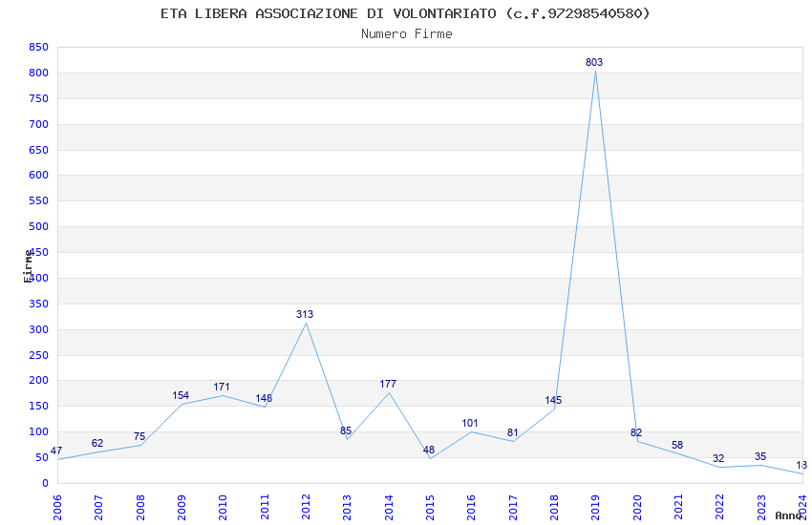Select the y-axis 0 tick label

click(46, 483)
